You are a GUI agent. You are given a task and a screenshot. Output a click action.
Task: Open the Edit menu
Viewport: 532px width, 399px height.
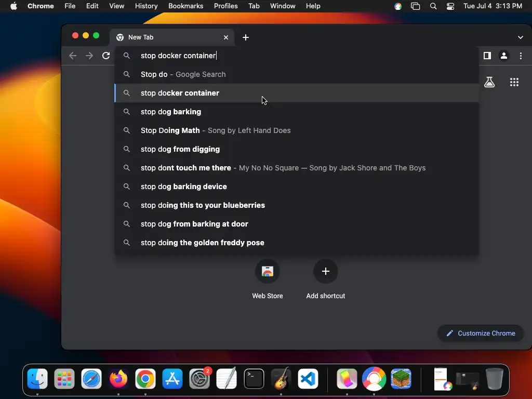(x=92, y=6)
